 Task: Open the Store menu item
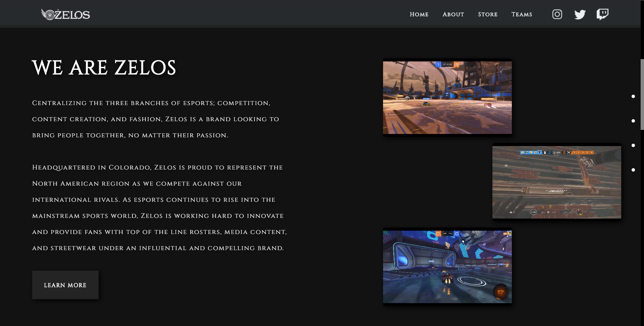[488, 14]
